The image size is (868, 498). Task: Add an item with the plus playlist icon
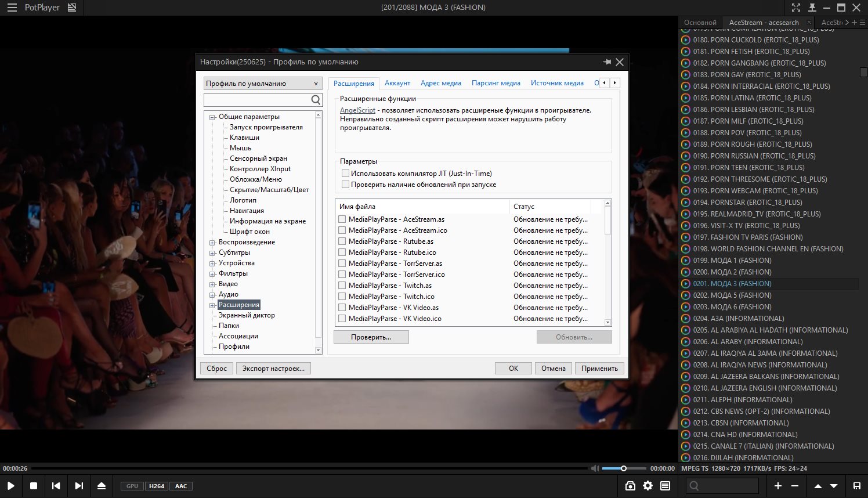pos(778,486)
